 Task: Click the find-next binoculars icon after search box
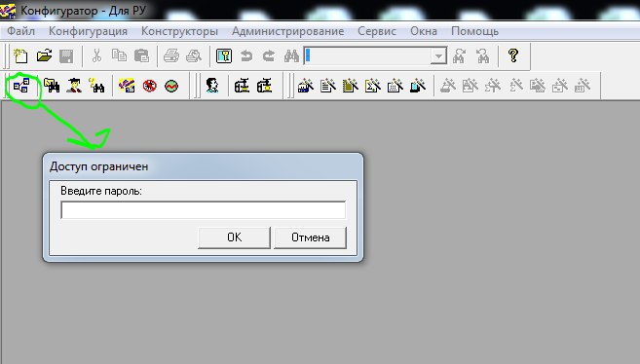pyautogui.click(x=459, y=55)
